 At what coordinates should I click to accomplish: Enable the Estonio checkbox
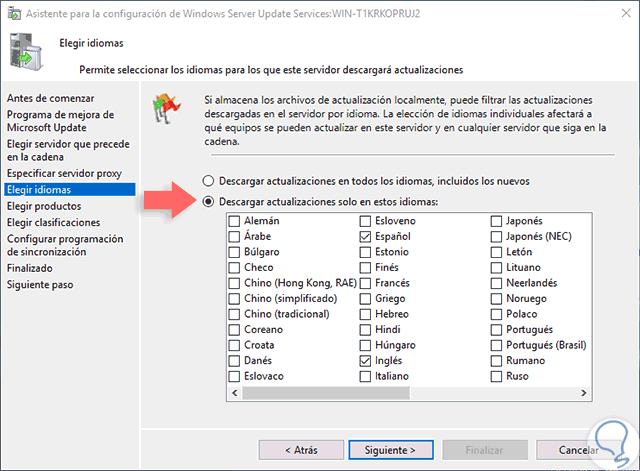click(x=365, y=252)
